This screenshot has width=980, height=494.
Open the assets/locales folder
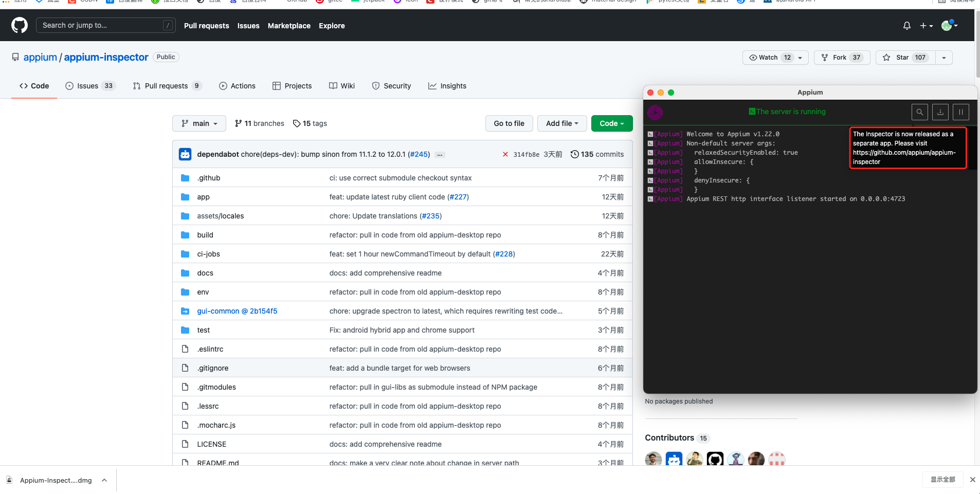click(x=220, y=216)
